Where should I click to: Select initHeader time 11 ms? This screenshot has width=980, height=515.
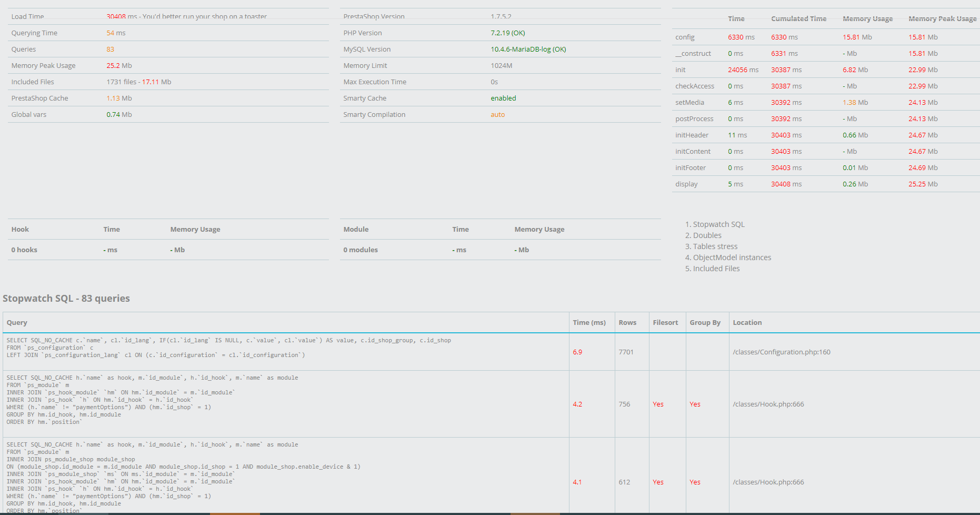tap(737, 135)
